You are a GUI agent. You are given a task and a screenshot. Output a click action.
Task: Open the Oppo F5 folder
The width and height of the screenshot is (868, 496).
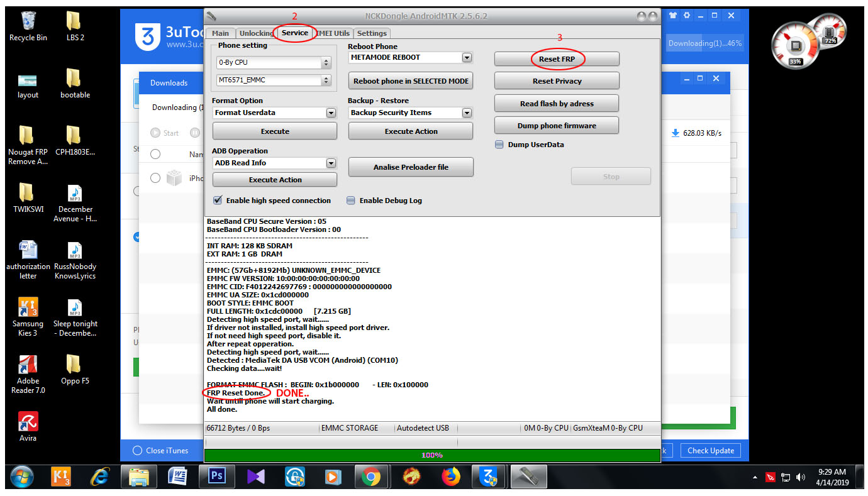[x=75, y=370]
